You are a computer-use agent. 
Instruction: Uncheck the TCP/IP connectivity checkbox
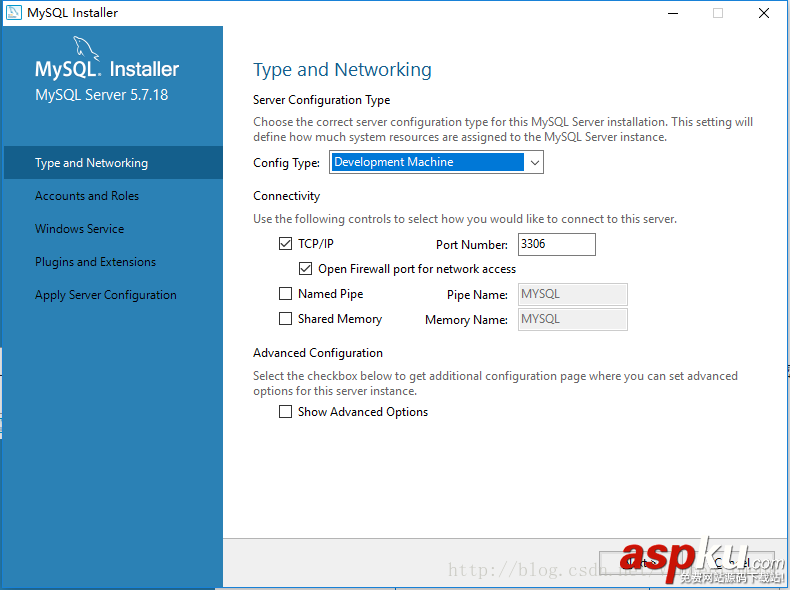tap(286, 244)
